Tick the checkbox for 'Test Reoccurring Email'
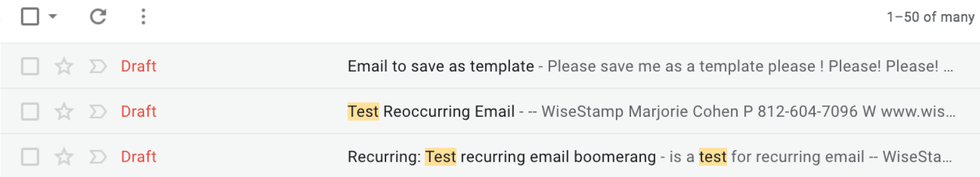Screen dimensions: 980x177 (30, 111)
